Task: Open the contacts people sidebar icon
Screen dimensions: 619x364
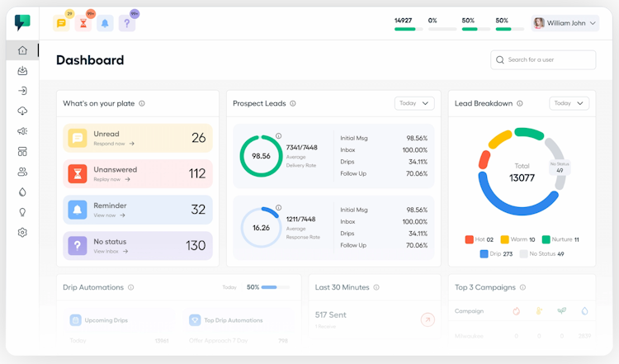Action: 22,172
